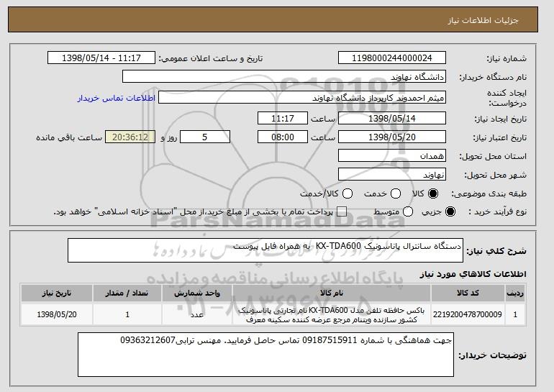This screenshot has width=554, height=392.
Task: Click the delivery city field نهاوند
Action: coord(392,175)
